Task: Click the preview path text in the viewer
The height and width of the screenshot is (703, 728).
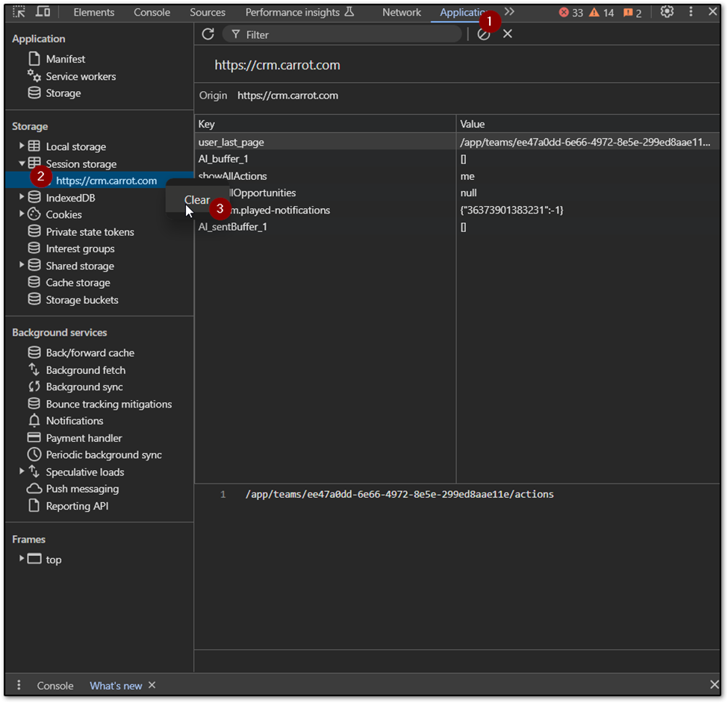Action: point(399,494)
